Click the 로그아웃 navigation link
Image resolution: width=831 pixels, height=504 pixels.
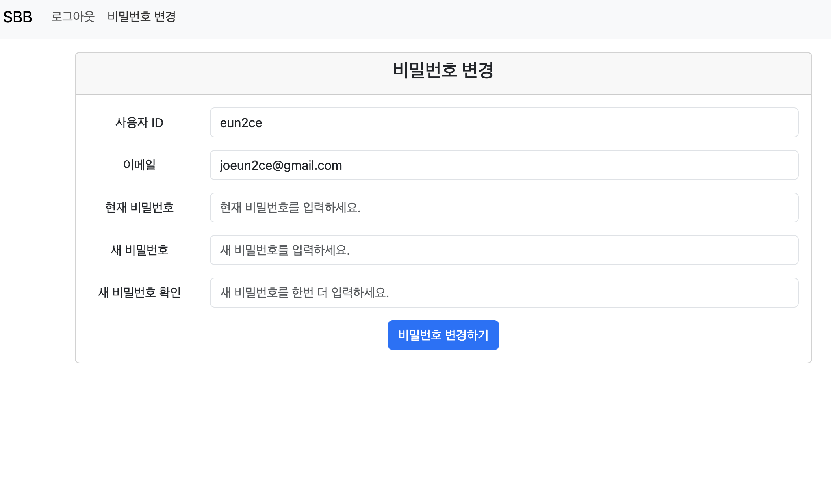(x=73, y=17)
